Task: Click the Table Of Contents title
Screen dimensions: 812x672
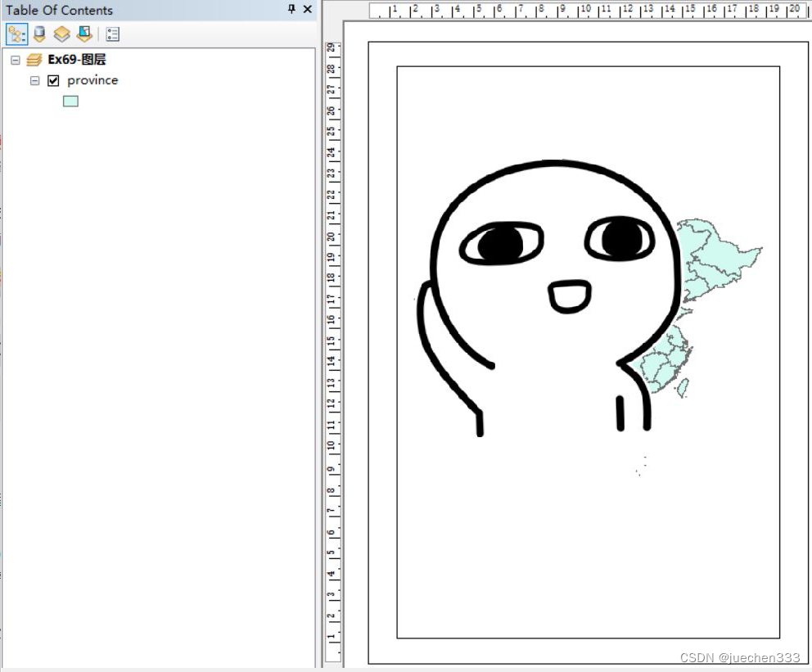Action: [59, 10]
